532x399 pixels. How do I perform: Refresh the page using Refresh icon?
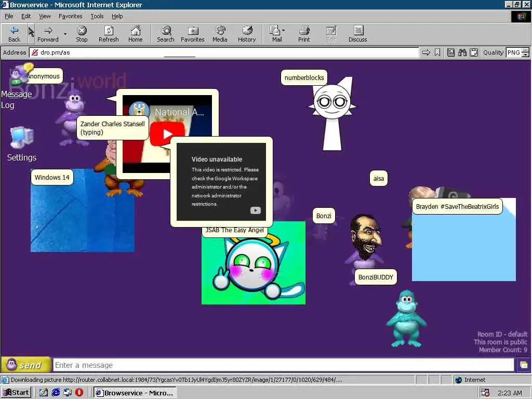point(109,34)
